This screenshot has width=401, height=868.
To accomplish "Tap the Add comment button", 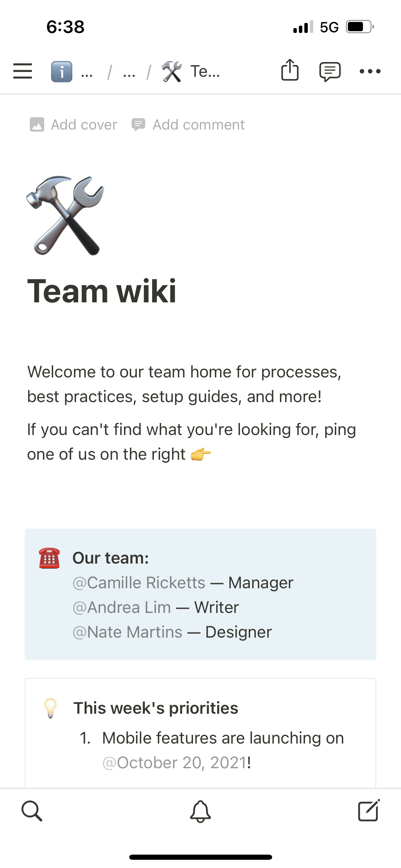I will (x=189, y=125).
